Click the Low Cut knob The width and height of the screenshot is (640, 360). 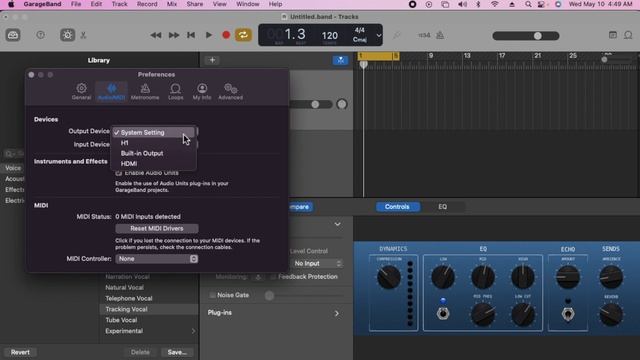coord(523,315)
